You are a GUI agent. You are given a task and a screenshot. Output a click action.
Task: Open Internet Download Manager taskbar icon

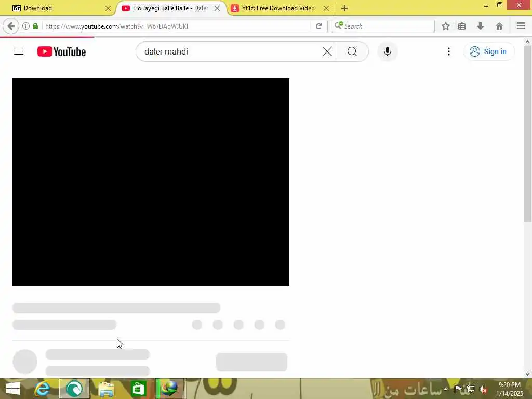[170, 389]
